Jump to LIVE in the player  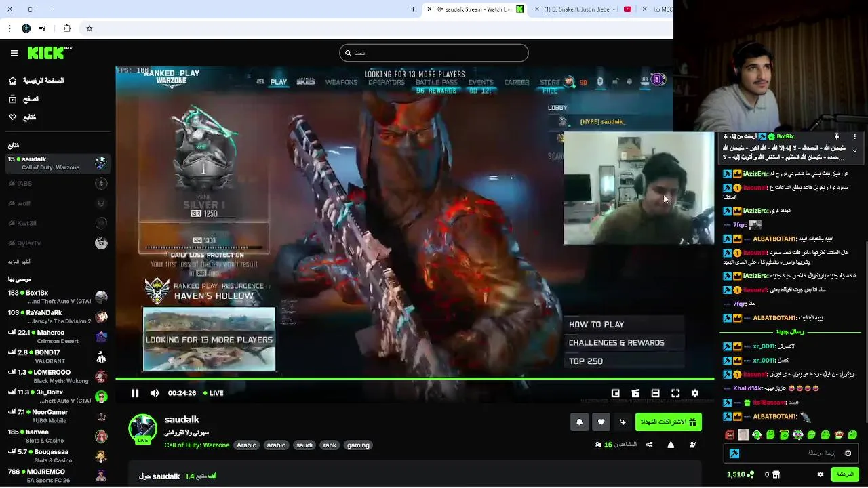click(214, 393)
